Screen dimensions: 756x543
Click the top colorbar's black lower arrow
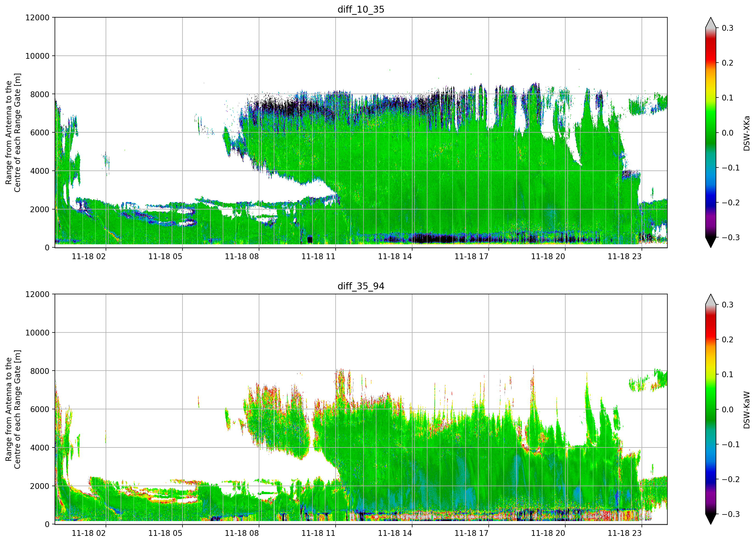(711, 242)
